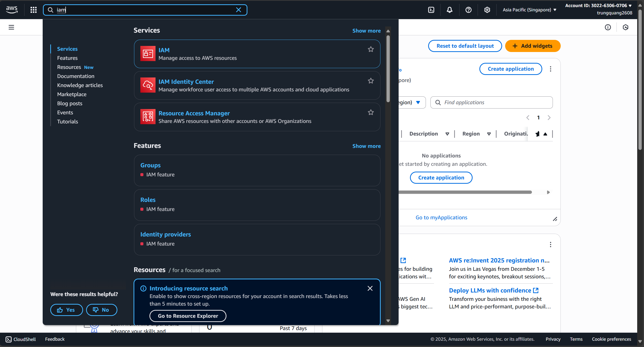This screenshot has width=644, height=347.
Task: Select Knowledge articles in search sidebar
Action: (x=80, y=85)
